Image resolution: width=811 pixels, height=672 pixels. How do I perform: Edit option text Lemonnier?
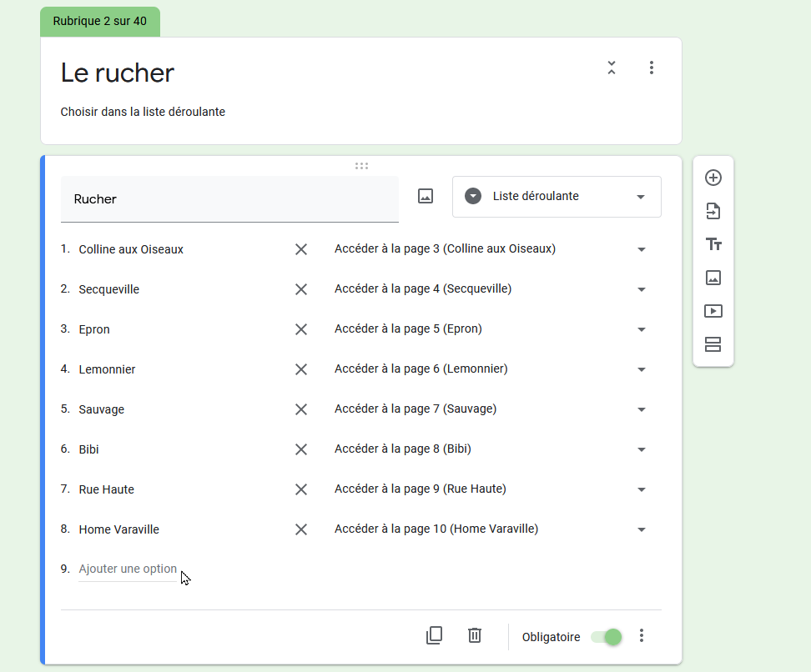[x=107, y=369]
